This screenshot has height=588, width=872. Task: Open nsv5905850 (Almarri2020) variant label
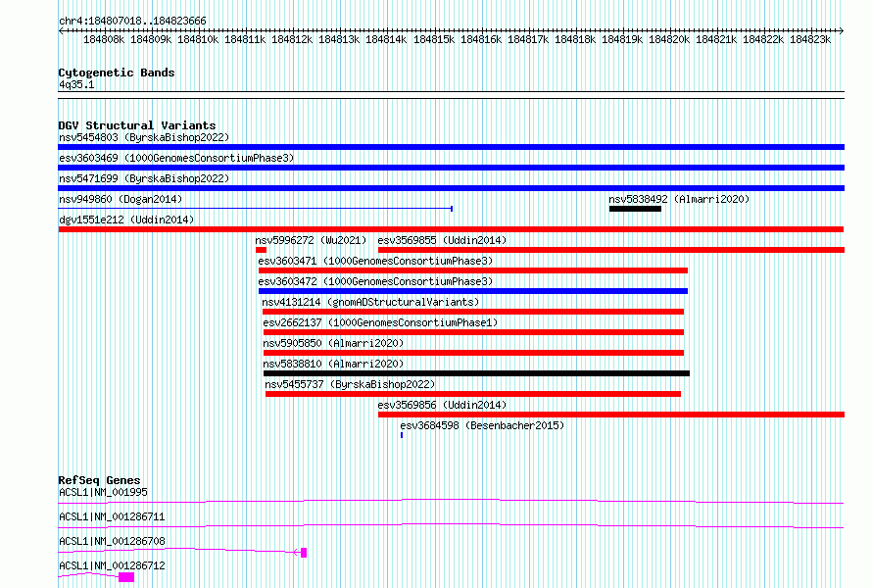[x=333, y=343]
